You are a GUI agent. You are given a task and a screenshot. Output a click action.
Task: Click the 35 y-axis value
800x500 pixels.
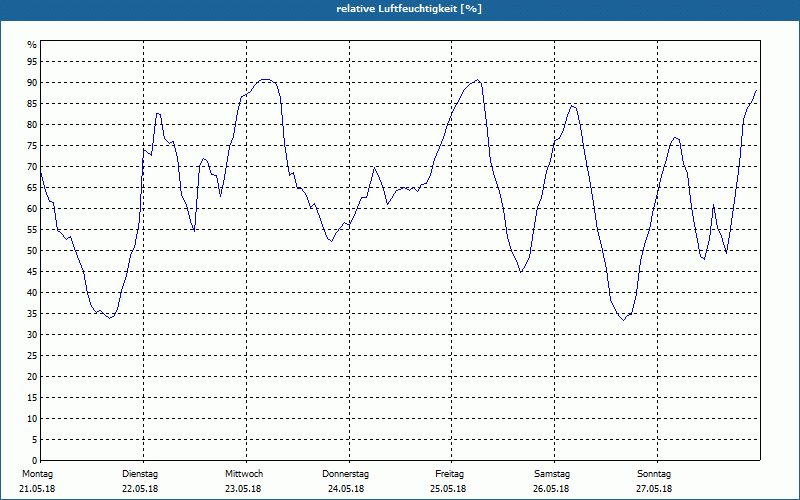tap(32, 313)
